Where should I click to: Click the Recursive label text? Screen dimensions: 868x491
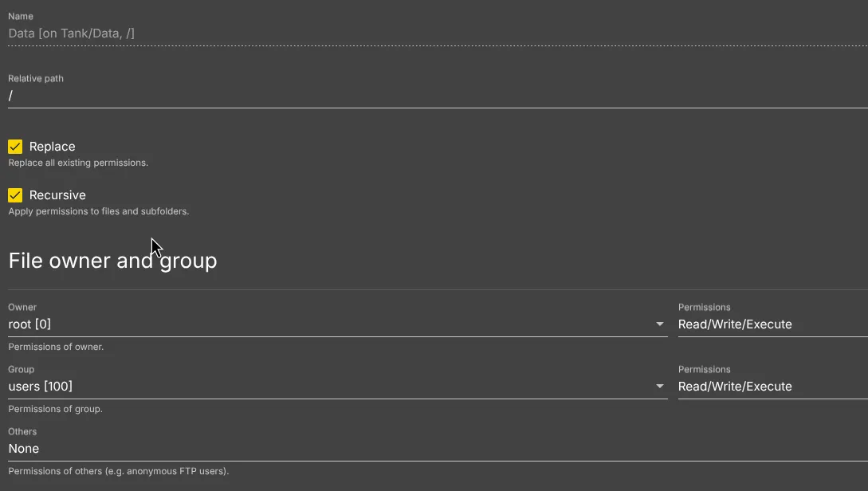click(x=57, y=195)
